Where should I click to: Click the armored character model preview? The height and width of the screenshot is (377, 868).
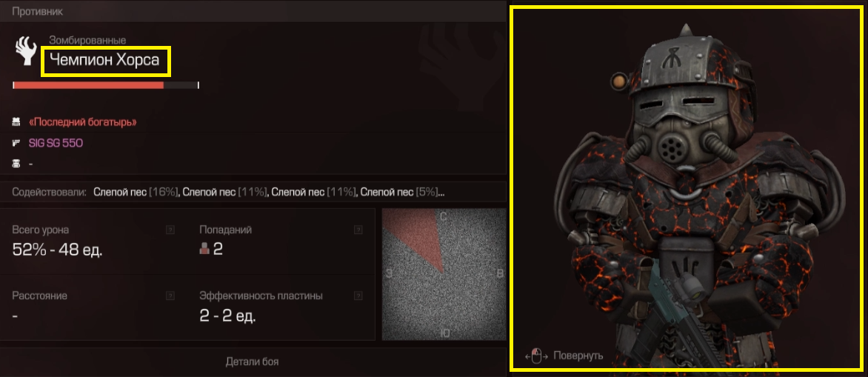[688, 188]
